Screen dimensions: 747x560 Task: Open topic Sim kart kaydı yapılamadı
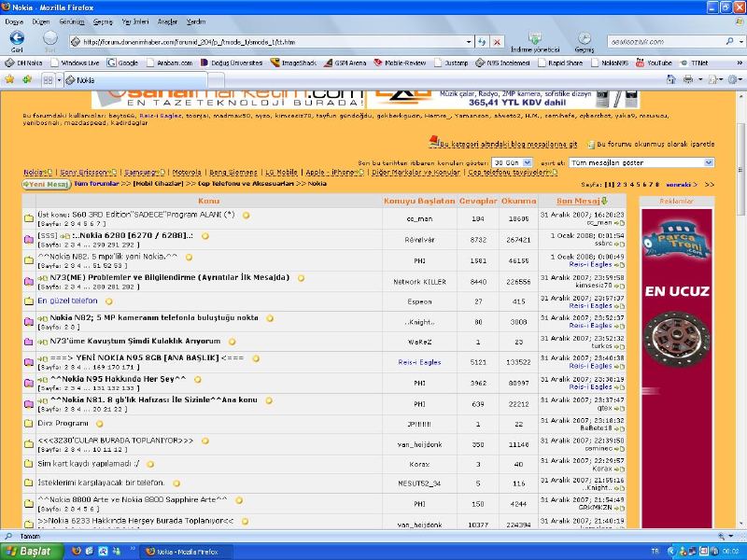pos(88,463)
